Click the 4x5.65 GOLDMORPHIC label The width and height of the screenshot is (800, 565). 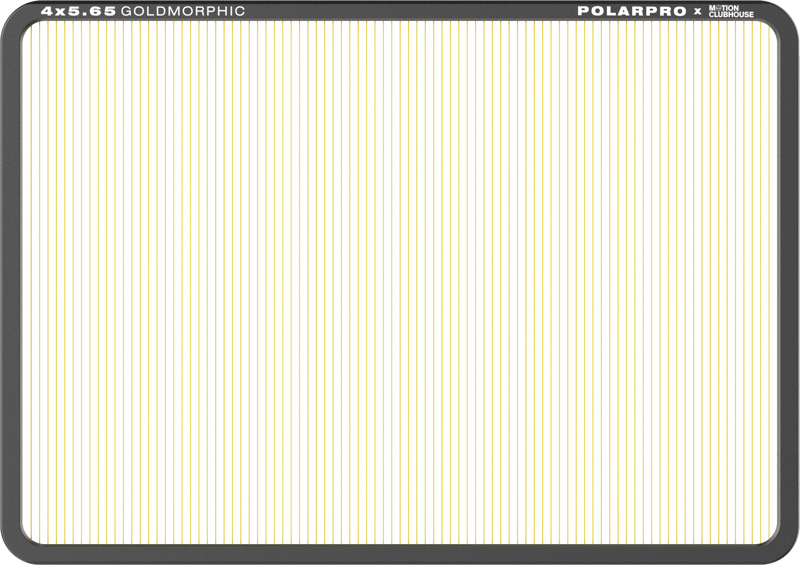point(143,11)
